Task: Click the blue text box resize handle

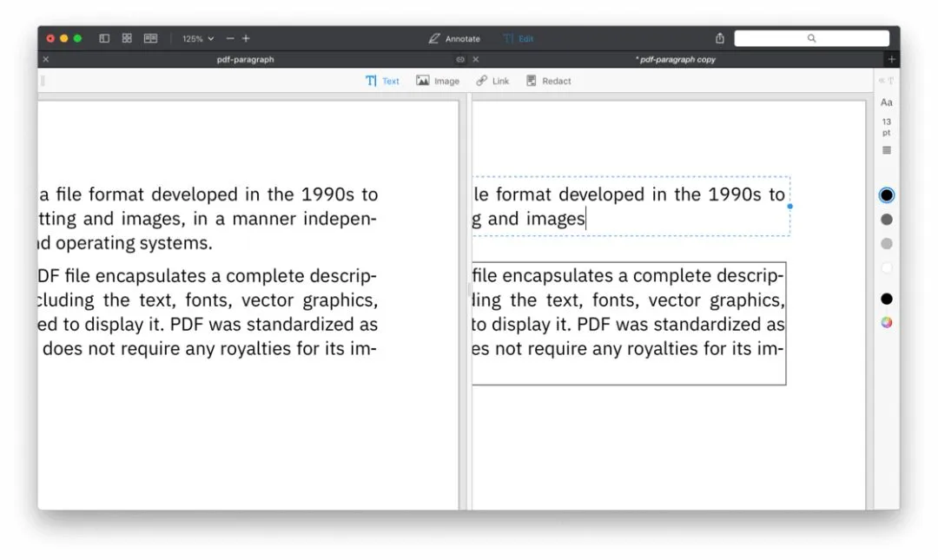Action: click(789, 207)
